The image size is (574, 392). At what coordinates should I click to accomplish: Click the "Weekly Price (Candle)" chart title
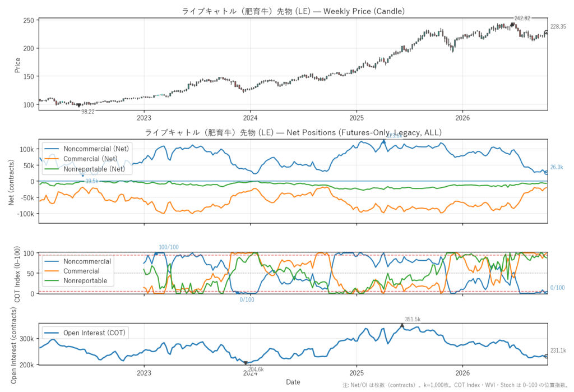click(293, 11)
